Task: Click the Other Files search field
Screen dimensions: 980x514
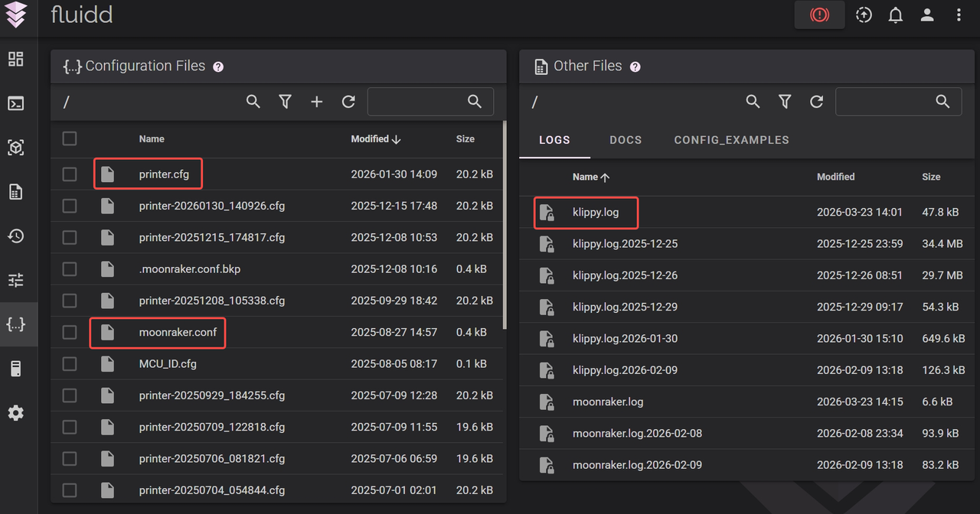Action: pos(884,102)
